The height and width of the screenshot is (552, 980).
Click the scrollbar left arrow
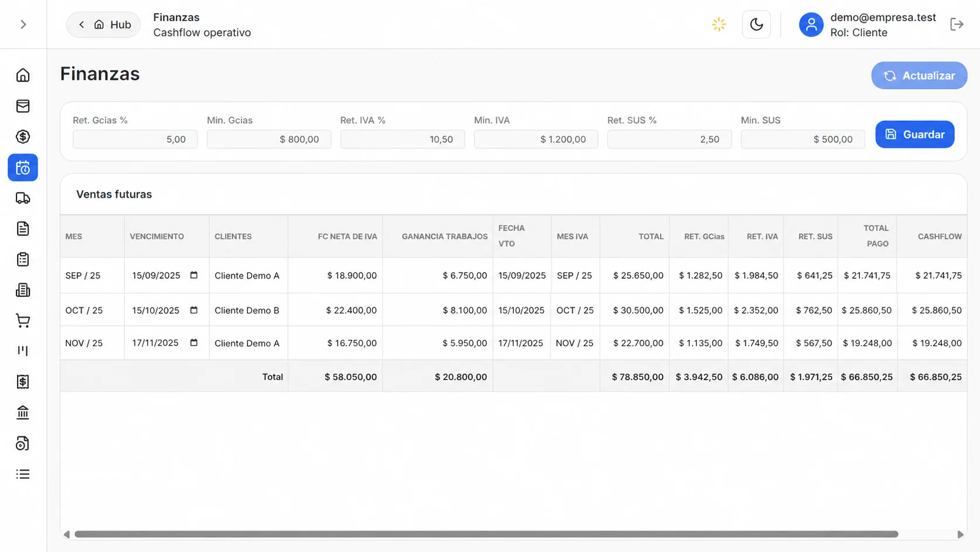(67, 534)
